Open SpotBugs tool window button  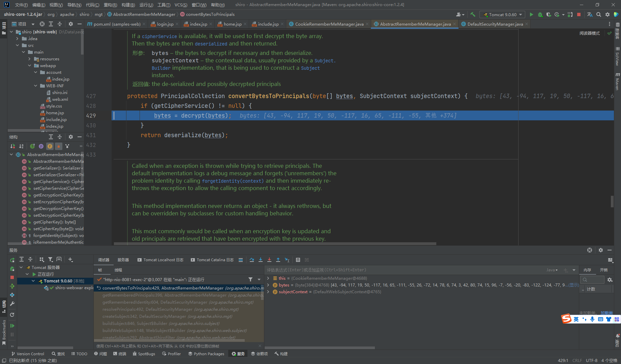[x=144, y=354]
